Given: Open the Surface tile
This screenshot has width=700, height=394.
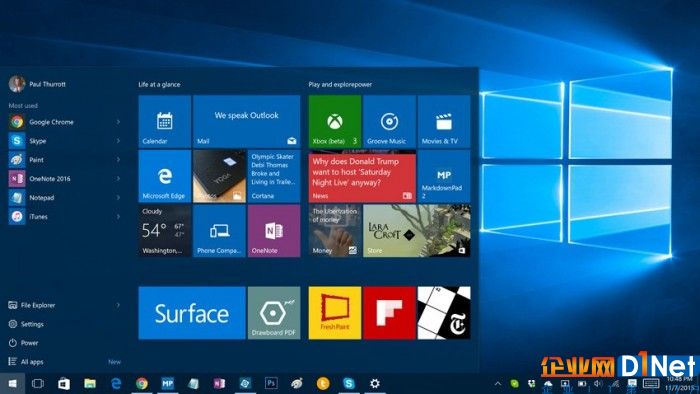Looking at the screenshot, I should click(192, 313).
